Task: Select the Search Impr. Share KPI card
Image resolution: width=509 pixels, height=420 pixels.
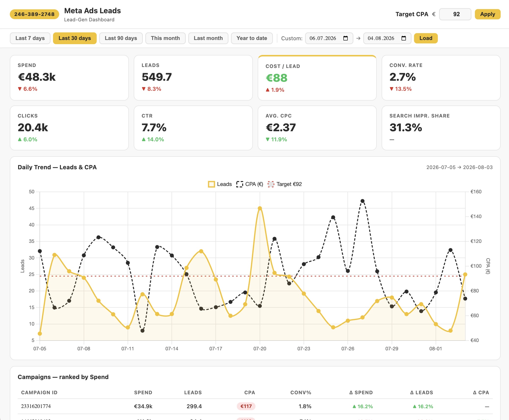Action: point(441,128)
